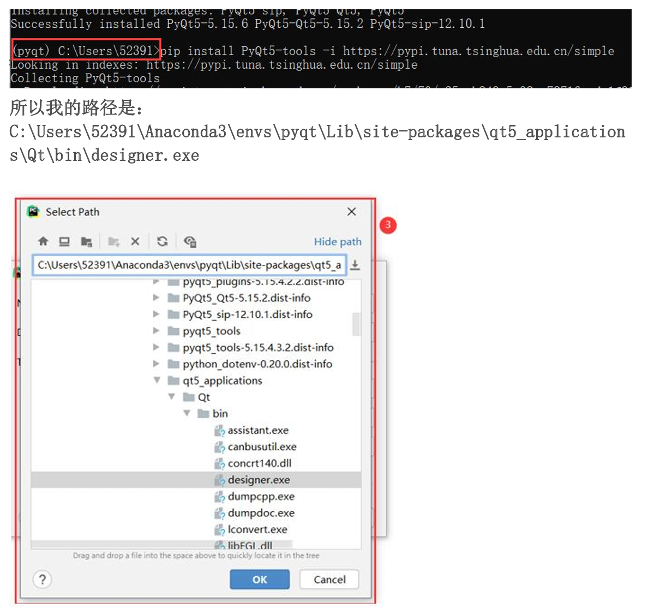
Task: Open help with the question mark button
Action: 43,579
